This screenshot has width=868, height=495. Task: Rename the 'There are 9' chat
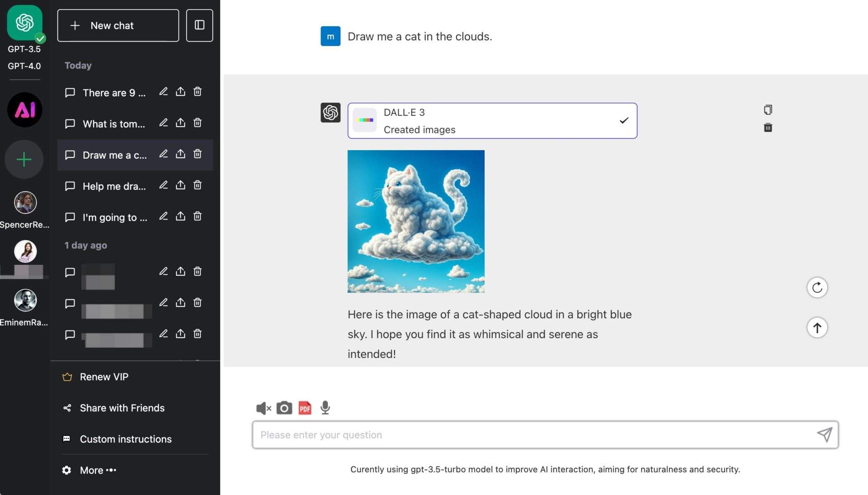(x=164, y=92)
